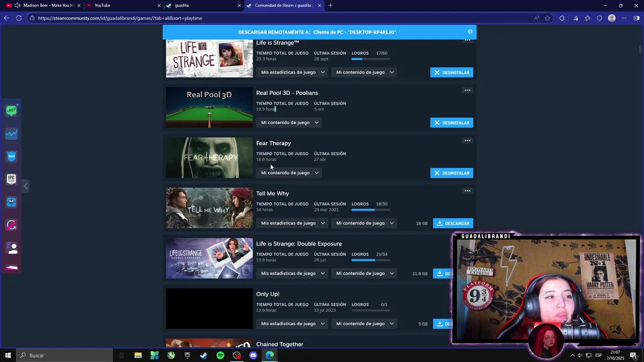Expand 'Mis estadísticas de juego' for Double Exposure
Image resolution: width=644 pixels, height=362 pixels.
coord(293,274)
